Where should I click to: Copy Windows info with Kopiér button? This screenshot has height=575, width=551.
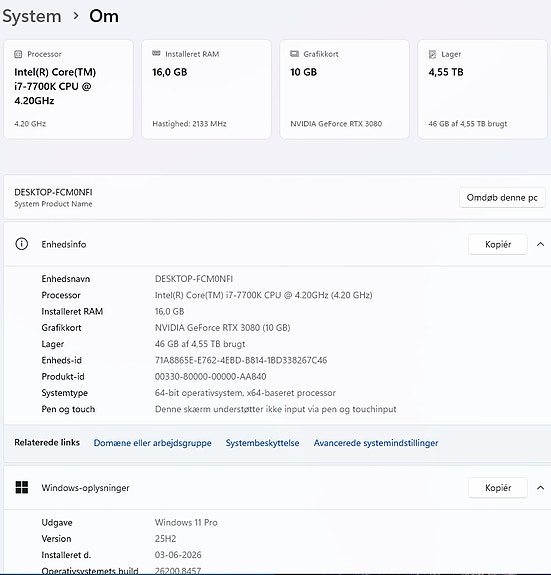(498, 488)
